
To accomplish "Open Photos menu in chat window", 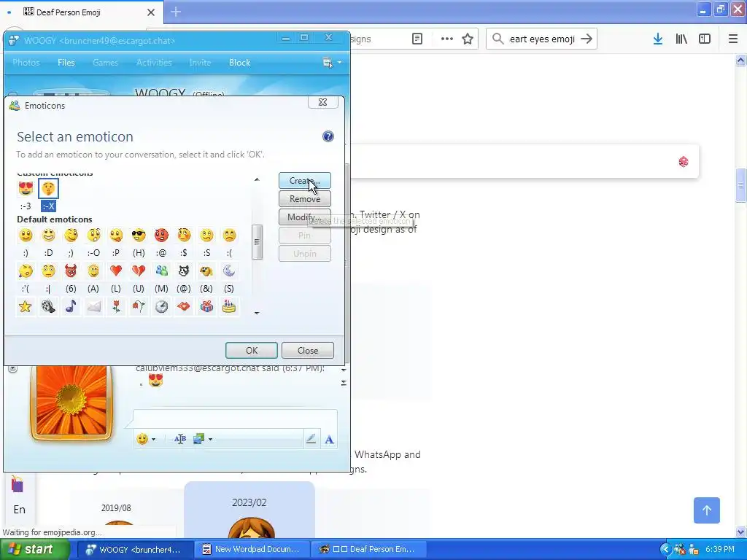I will click(x=26, y=63).
